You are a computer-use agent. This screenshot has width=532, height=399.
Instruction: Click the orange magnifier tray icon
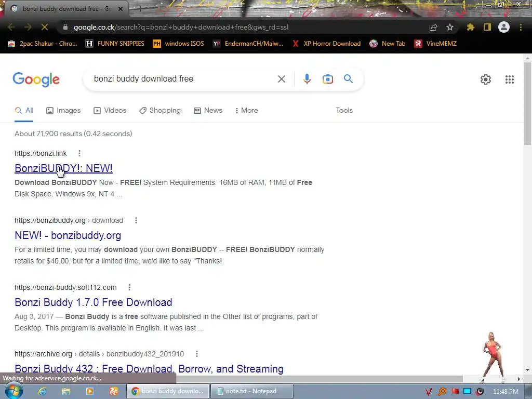(x=442, y=392)
